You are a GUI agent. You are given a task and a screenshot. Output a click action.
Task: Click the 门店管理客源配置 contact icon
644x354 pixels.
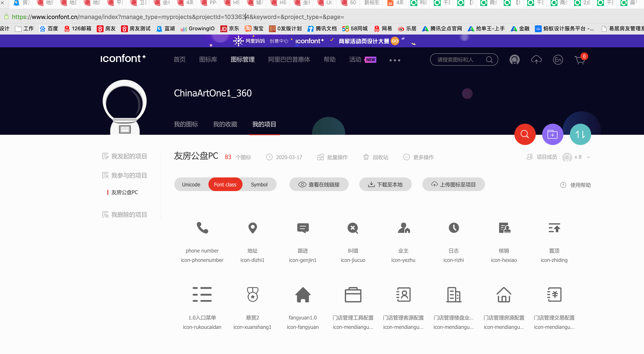(x=403, y=294)
